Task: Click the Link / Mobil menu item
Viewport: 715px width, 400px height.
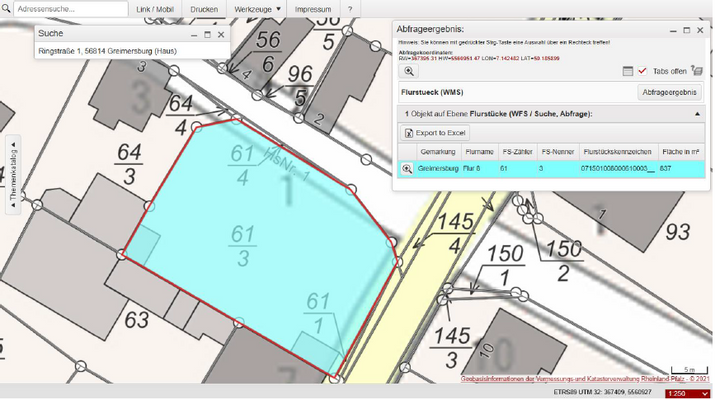Action: pyautogui.click(x=156, y=9)
